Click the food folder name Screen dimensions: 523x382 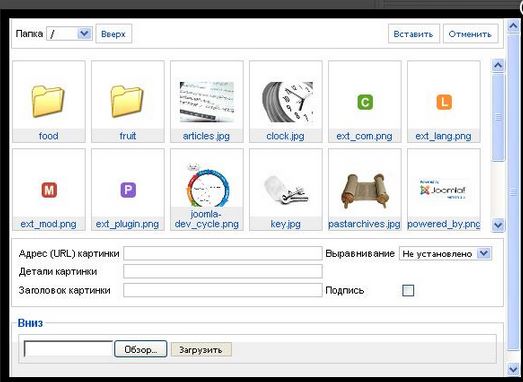49,136
